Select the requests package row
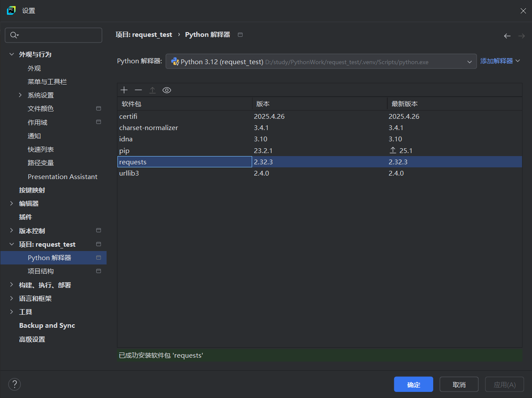 (x=320, y=162)
